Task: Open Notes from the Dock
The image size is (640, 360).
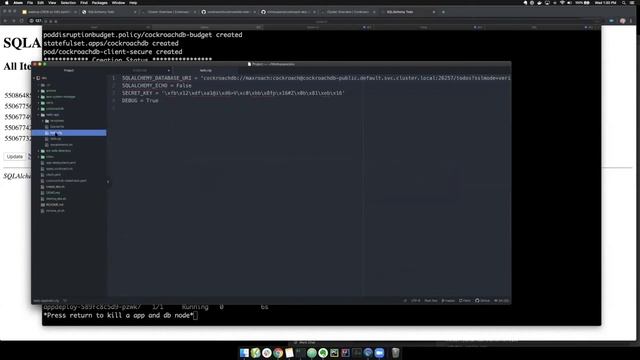Action: click(x=289, y=353)
